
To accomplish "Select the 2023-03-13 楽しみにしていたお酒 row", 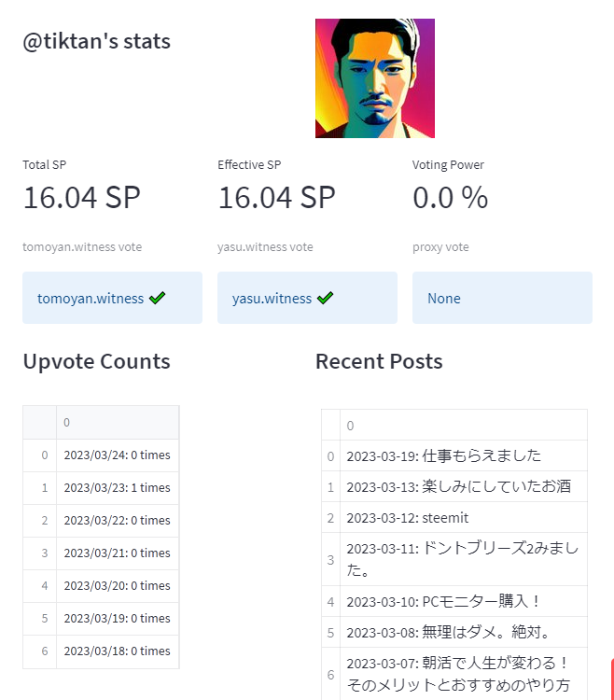I will 454,486.
